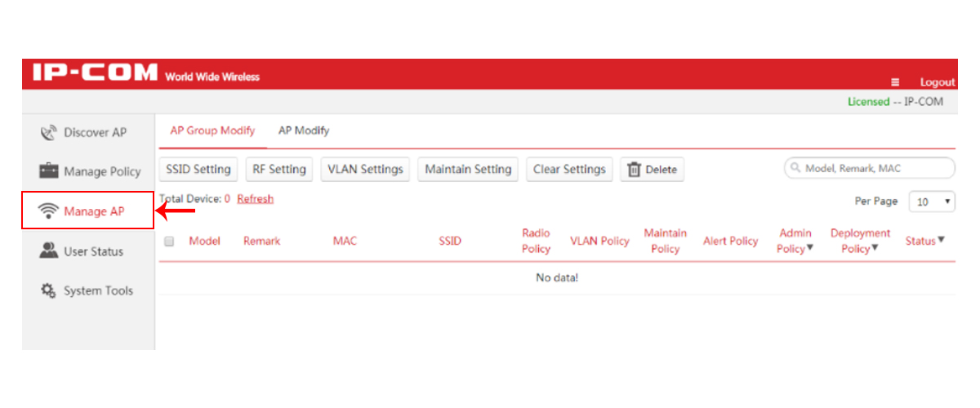Click the Refresh link
The image size is (980, 408).
[256, 198]
